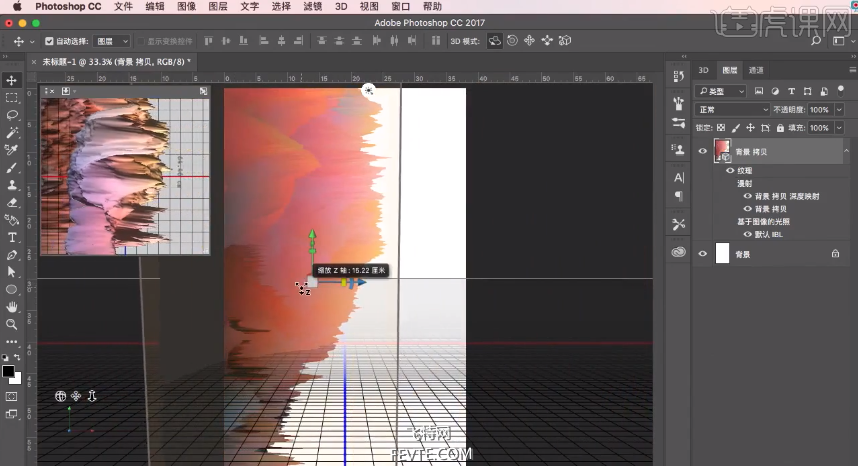
Task: Click the 3D scale object mode icon
Action: point(565,40)
